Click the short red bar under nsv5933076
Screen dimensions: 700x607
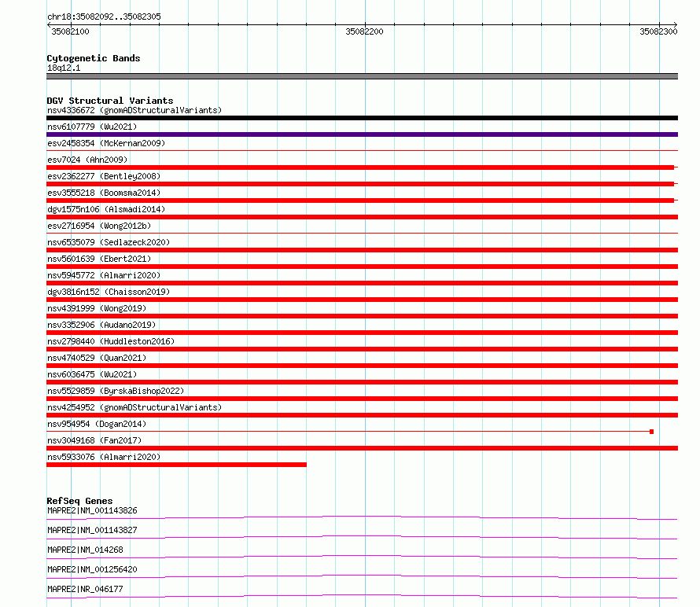coord(176,465)
